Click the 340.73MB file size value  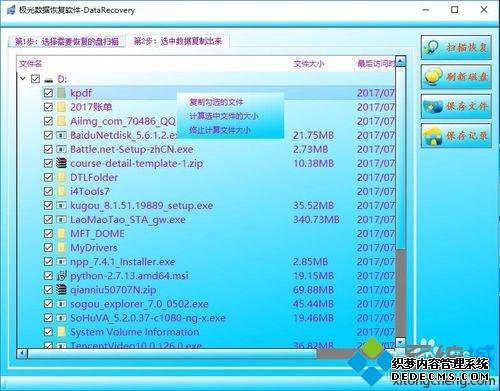pyautogui.click(x=316, y=219)
